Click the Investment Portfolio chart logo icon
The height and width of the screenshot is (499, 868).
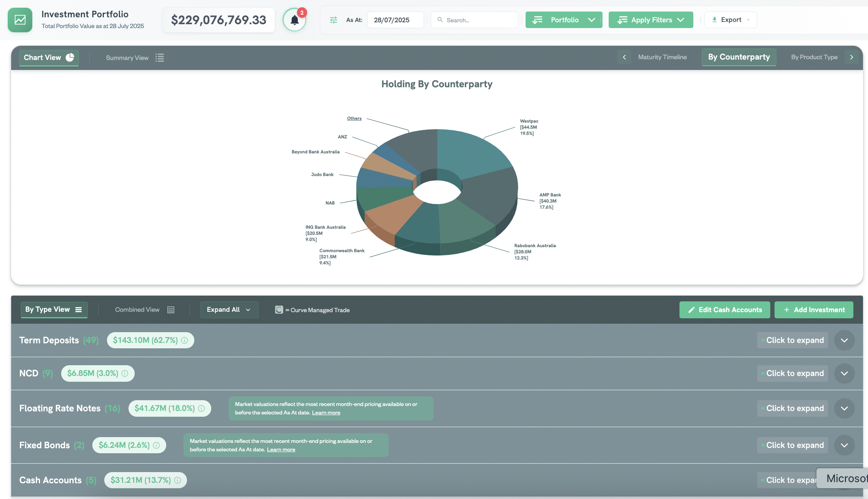pos(20,20)
